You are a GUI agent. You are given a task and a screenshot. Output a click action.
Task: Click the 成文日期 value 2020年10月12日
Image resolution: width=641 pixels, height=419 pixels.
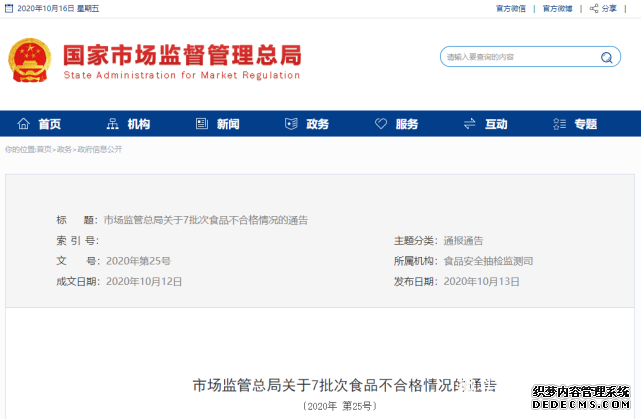(x=144, y=282)
